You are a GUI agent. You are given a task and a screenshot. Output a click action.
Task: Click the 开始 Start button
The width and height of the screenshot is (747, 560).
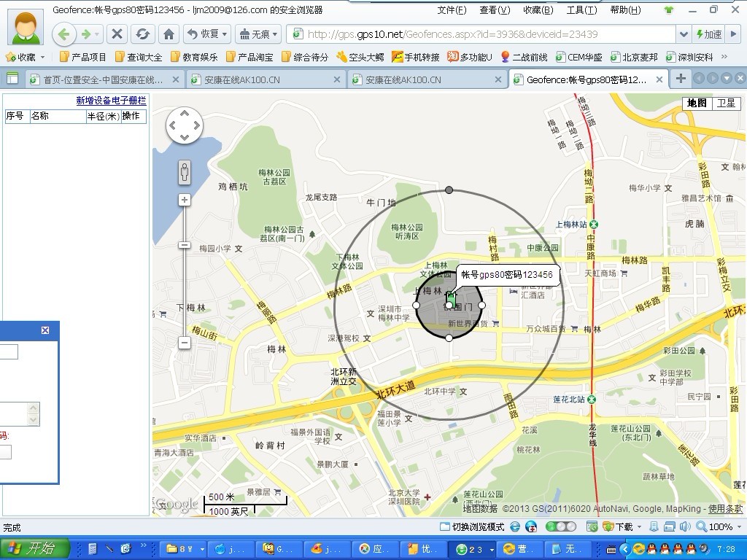(34, 548)
